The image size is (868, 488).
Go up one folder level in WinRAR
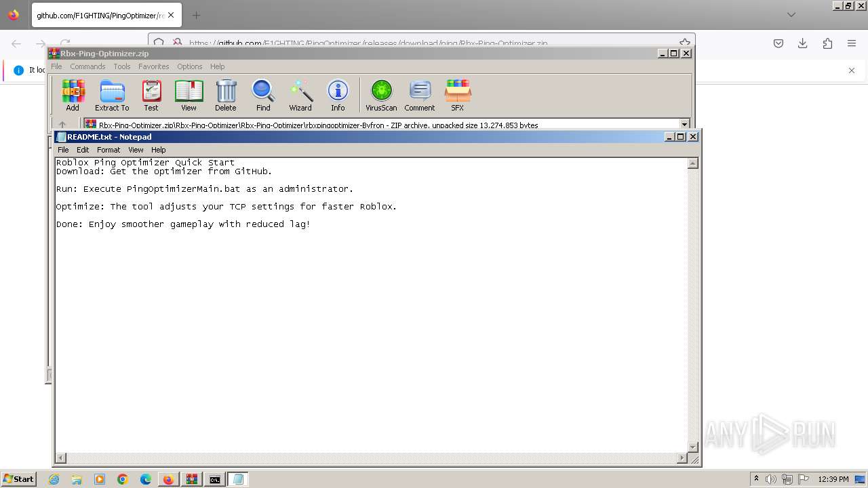tap(62, 125)
